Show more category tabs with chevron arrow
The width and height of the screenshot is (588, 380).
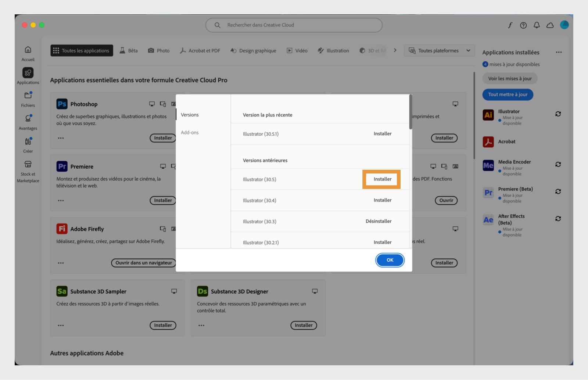[395, 50]
